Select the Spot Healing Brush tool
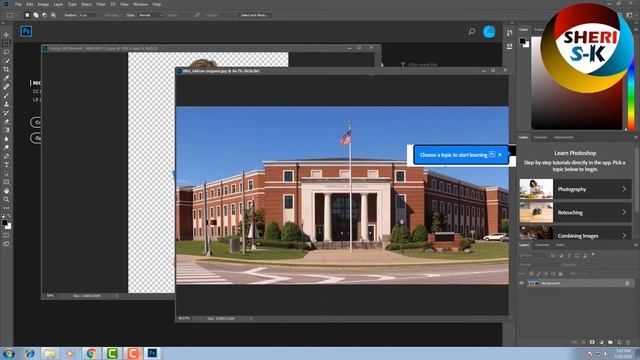This screenshot has width=640, height=360. [x=6, y=87]
